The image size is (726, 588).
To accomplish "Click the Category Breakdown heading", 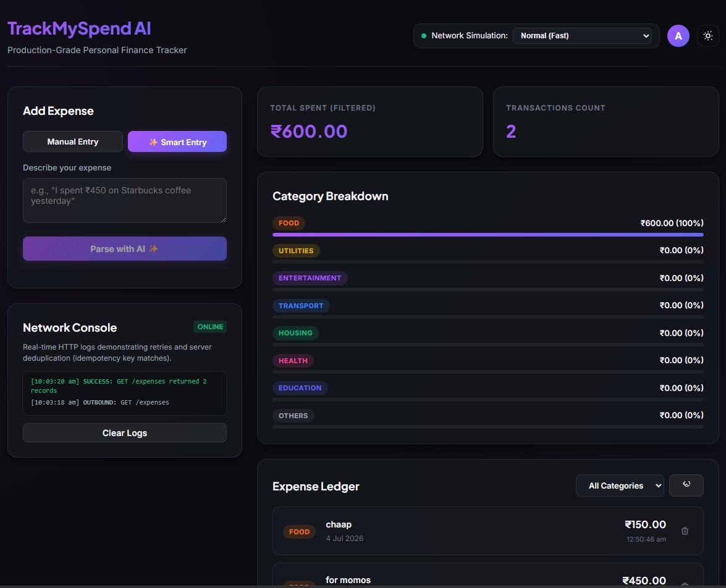I will tap(330, 196).
